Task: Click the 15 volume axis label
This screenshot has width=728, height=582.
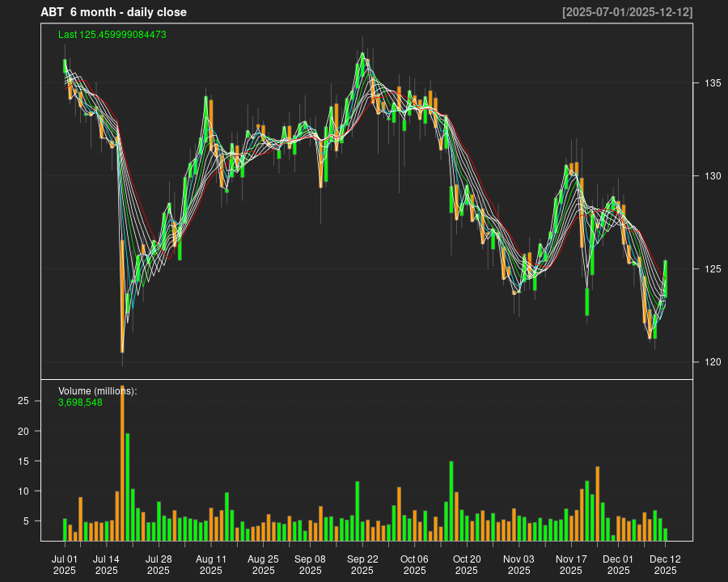Action: tap(24, 462)
